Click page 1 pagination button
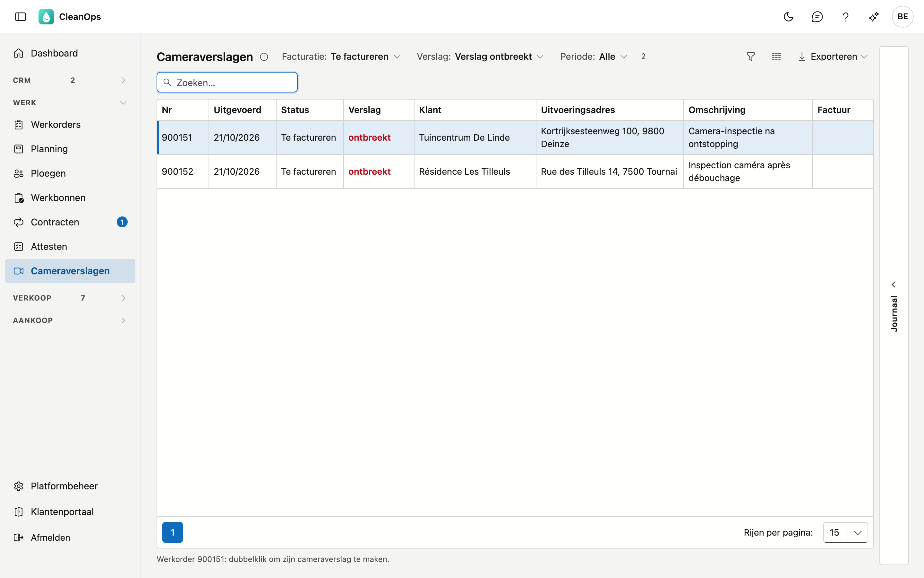924x578 pixels. [x=173, y=532]
